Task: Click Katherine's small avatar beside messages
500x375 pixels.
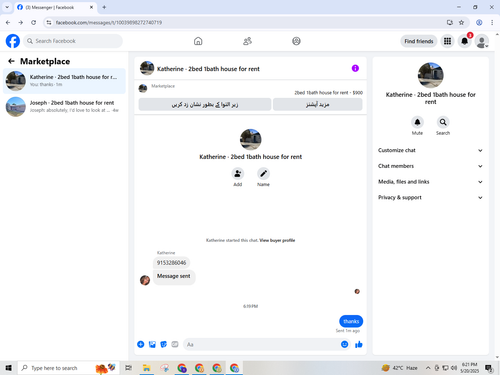Action: click(x=145, y=280)
